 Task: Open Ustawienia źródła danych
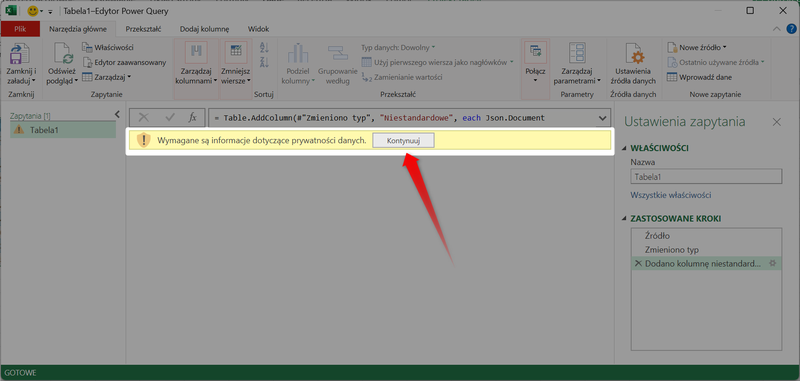tap(633, 63)
